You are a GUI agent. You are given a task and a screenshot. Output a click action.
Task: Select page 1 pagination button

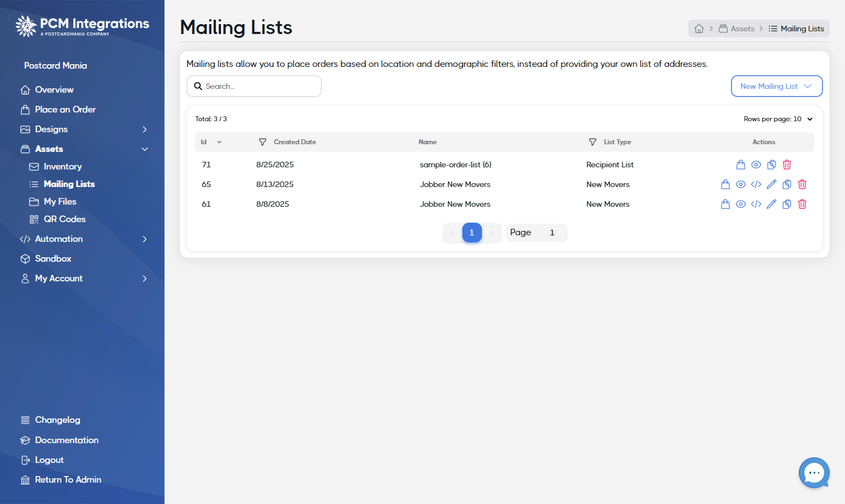coord(472,233)
